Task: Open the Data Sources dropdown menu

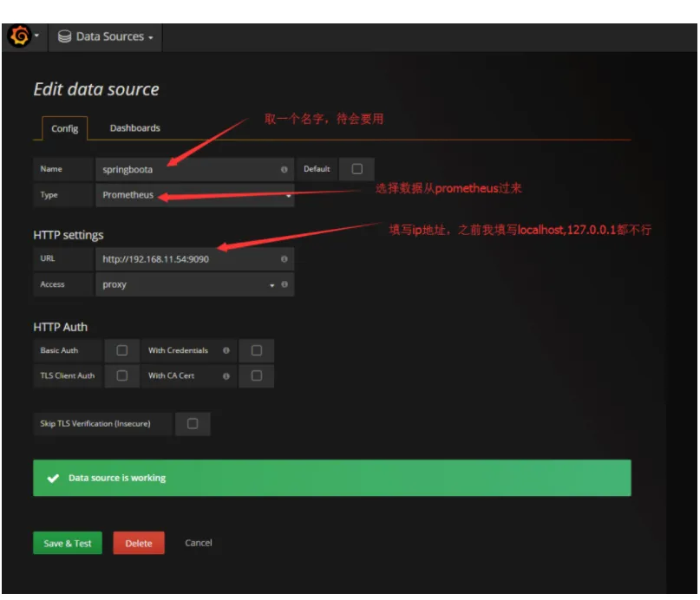Action: click(x=105, y=36)
